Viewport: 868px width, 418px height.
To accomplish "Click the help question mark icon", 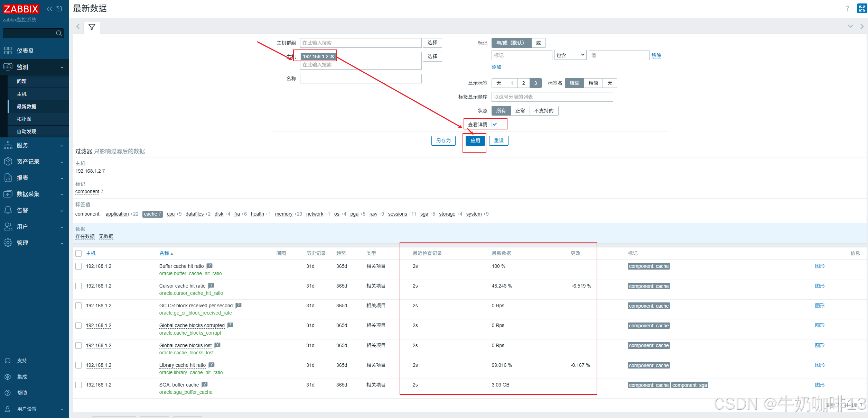I will click(847, 9).
